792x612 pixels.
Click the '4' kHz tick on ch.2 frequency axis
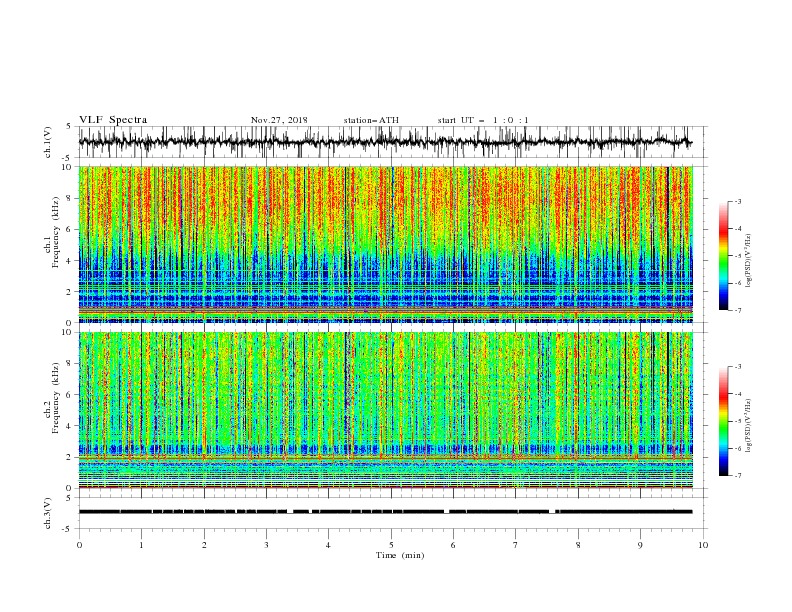71,426
